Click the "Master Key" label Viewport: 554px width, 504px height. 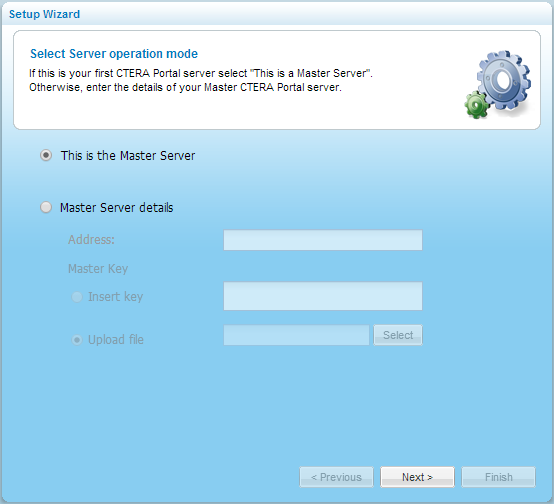click(98, 269)
